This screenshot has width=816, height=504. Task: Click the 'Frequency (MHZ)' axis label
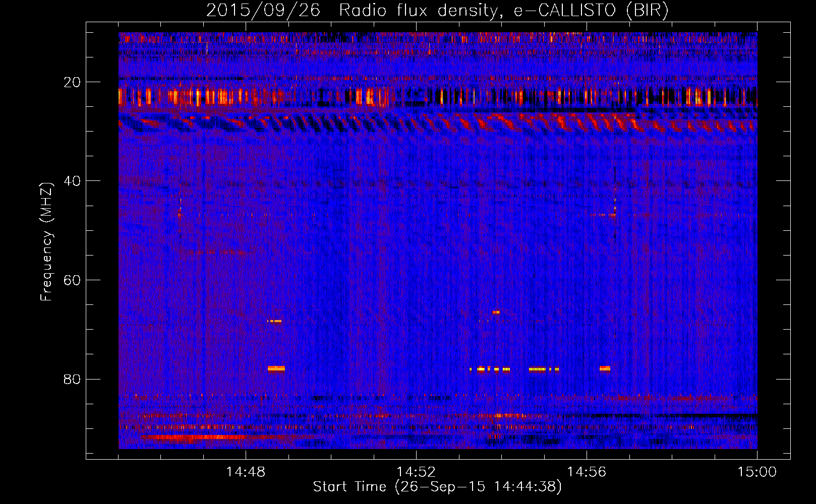coord(46,242)
